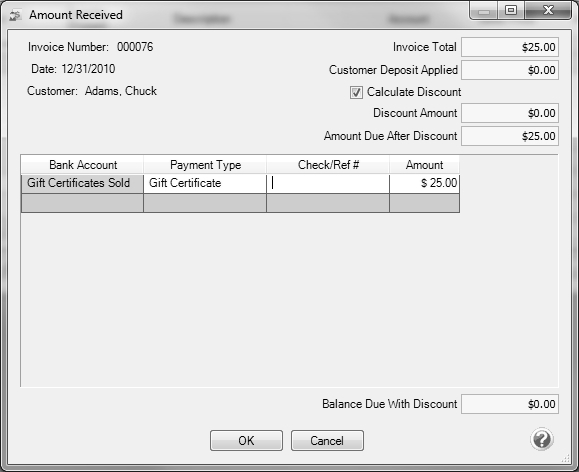
Task: Select the Gift Certificate payment type cell
Action: 205,183
